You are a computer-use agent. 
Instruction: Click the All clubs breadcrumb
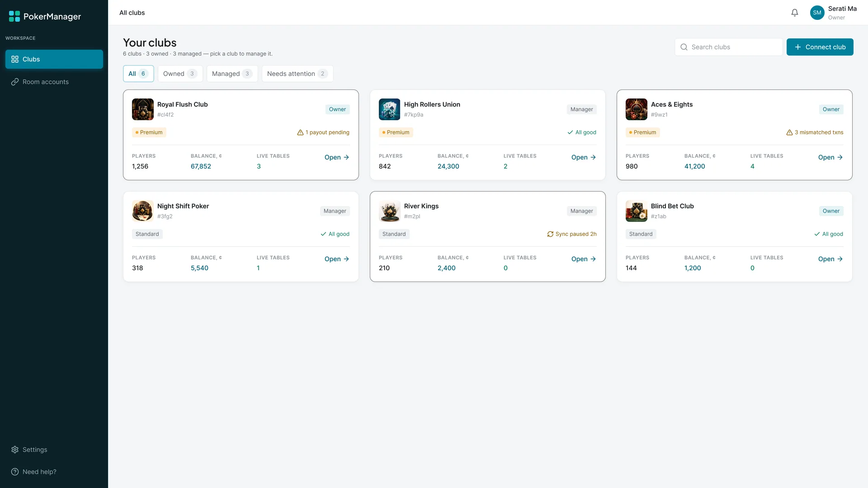click(132, 13)
